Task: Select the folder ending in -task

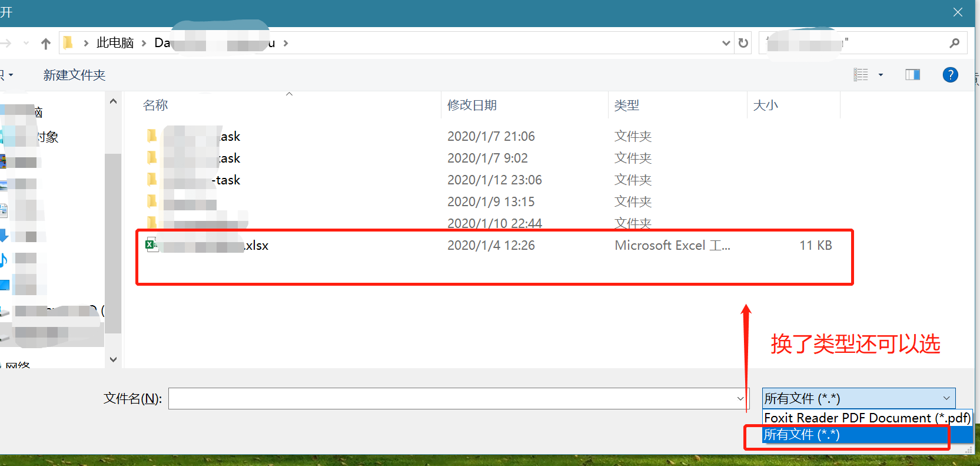Action: click(491, 180)
